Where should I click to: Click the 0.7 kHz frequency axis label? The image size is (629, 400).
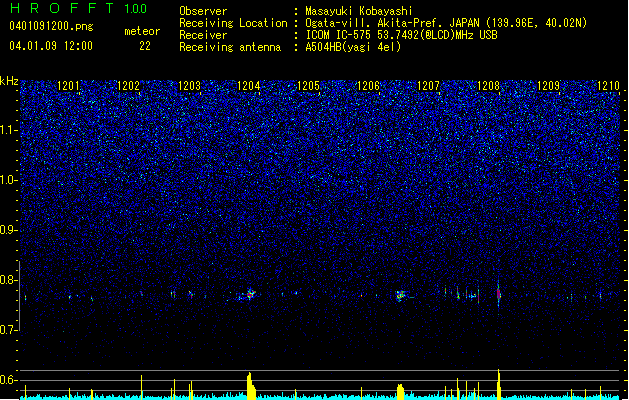tap(9, 330)
